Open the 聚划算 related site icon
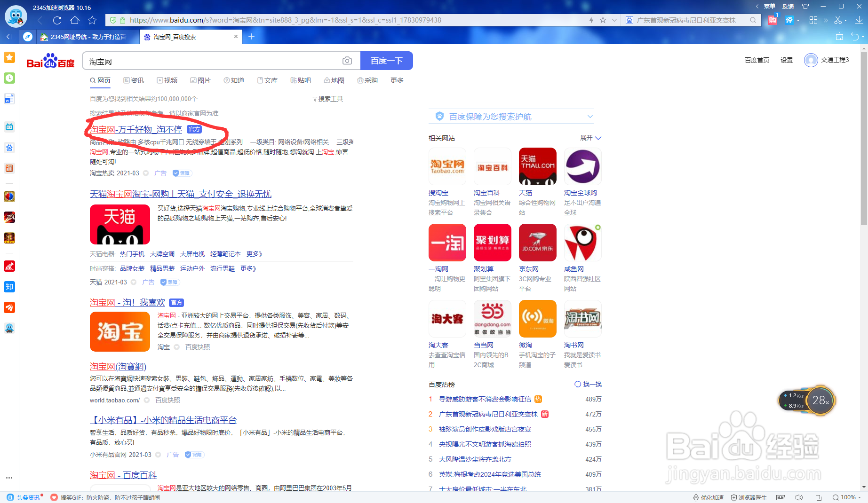 [493, 243]
